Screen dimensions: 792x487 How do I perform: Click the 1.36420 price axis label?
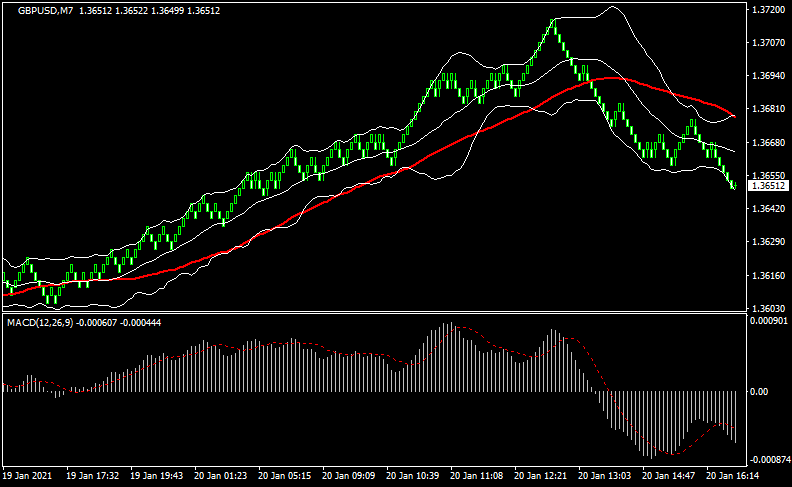point(768,209)
